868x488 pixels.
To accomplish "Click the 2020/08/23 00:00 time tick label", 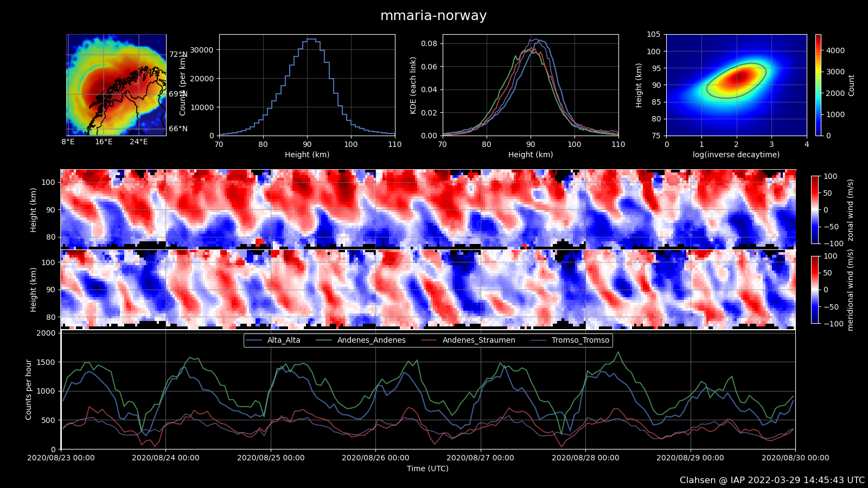I will pos(61,458).
